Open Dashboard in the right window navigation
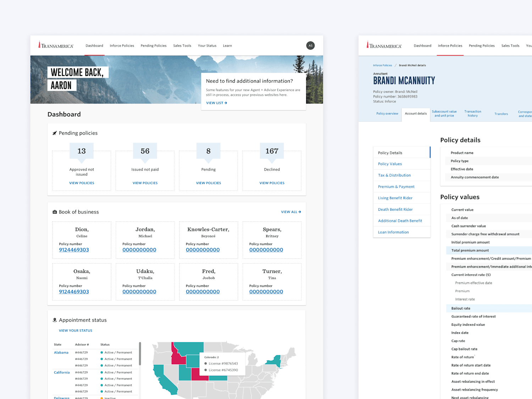 point(422,46)
